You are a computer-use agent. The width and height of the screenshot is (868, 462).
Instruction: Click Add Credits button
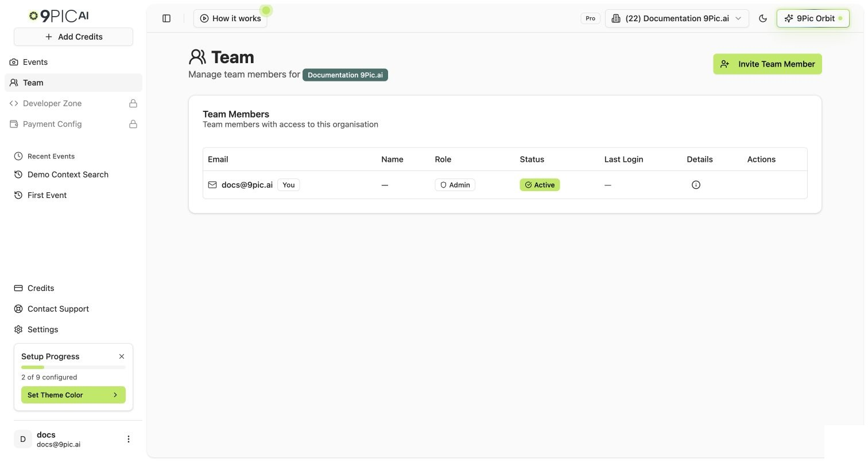click(x=73, y=37)
